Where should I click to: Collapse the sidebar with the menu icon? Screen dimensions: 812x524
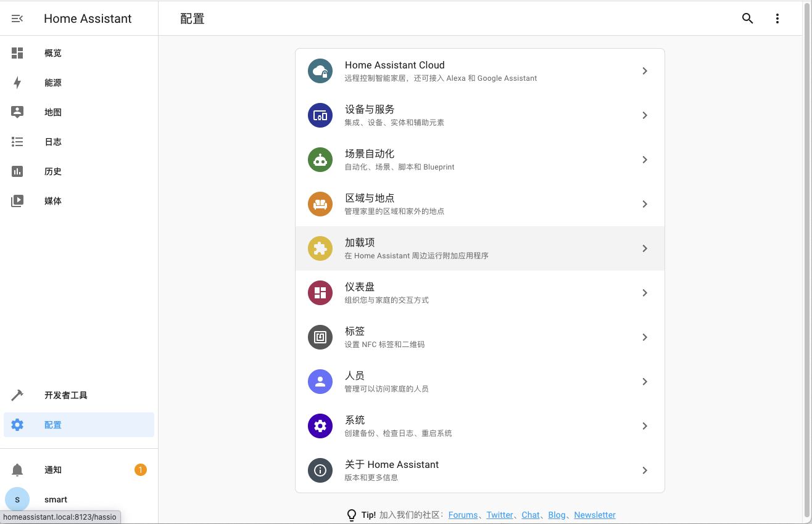(17, 18)
